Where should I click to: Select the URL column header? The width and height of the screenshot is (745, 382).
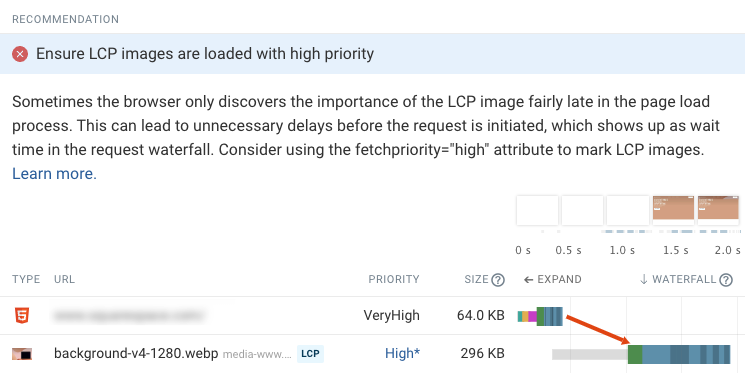coord(64,279)
